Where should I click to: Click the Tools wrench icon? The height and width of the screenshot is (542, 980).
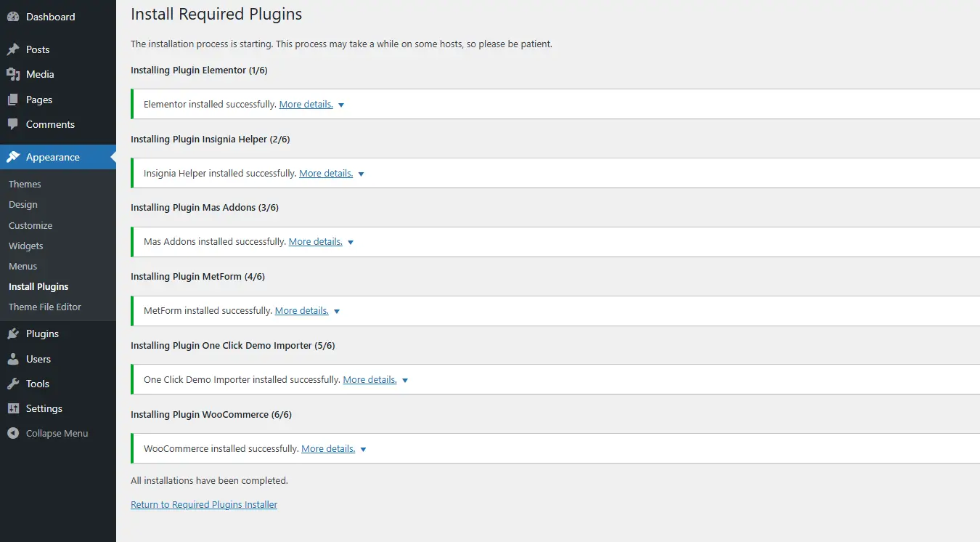(13, 384)
